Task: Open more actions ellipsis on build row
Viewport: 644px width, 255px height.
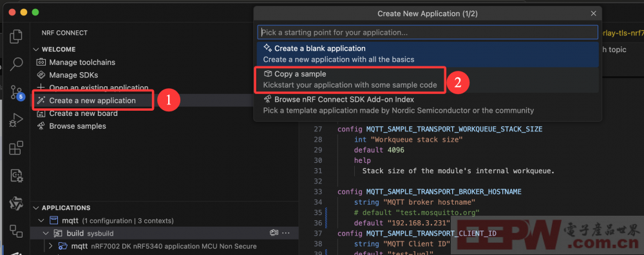Action: coord(286,233)
